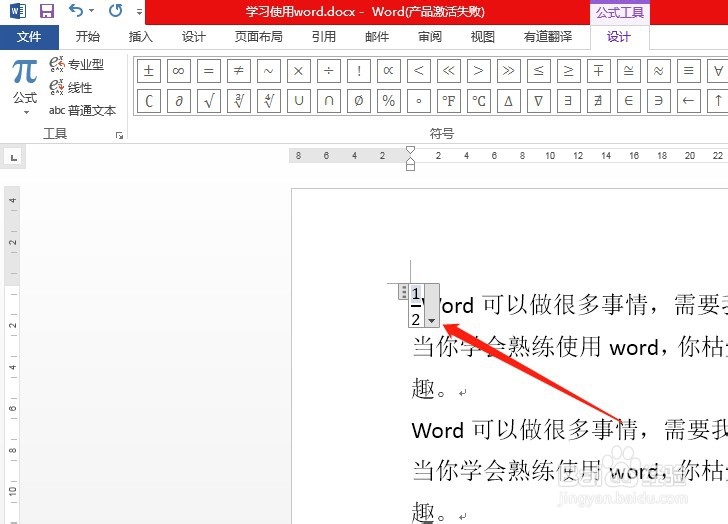This screenshot has width=728, height=524.
Task: Insert the not-equal symbol
Action: pyautogui.click(x=239, y=71)
